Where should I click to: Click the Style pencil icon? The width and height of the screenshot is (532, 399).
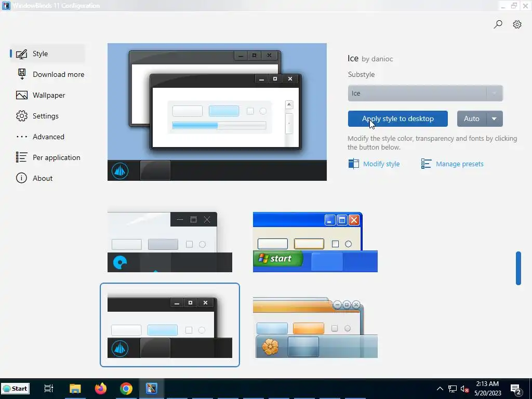pyautogui.click(x=22, y=54)
